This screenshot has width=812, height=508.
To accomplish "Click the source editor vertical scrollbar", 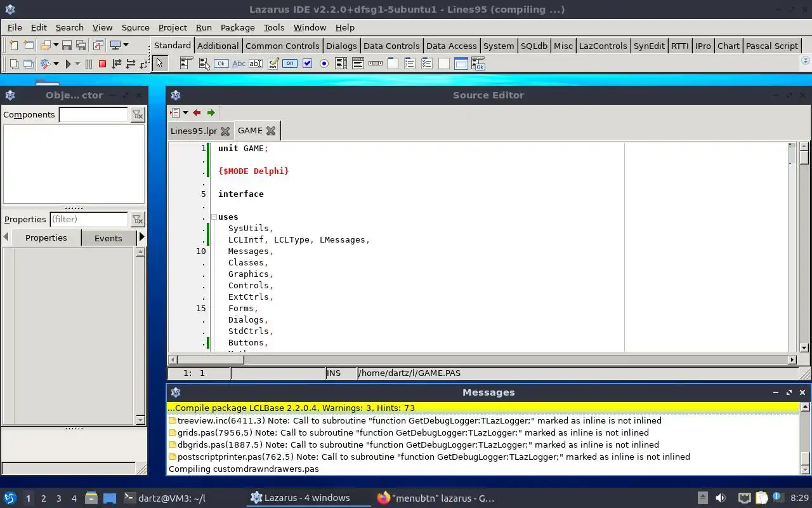I will 804,247.
